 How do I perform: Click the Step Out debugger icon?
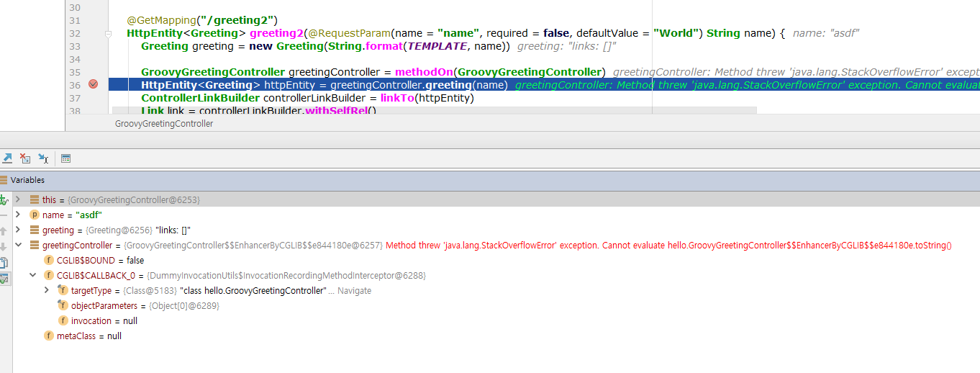[7, 158]
